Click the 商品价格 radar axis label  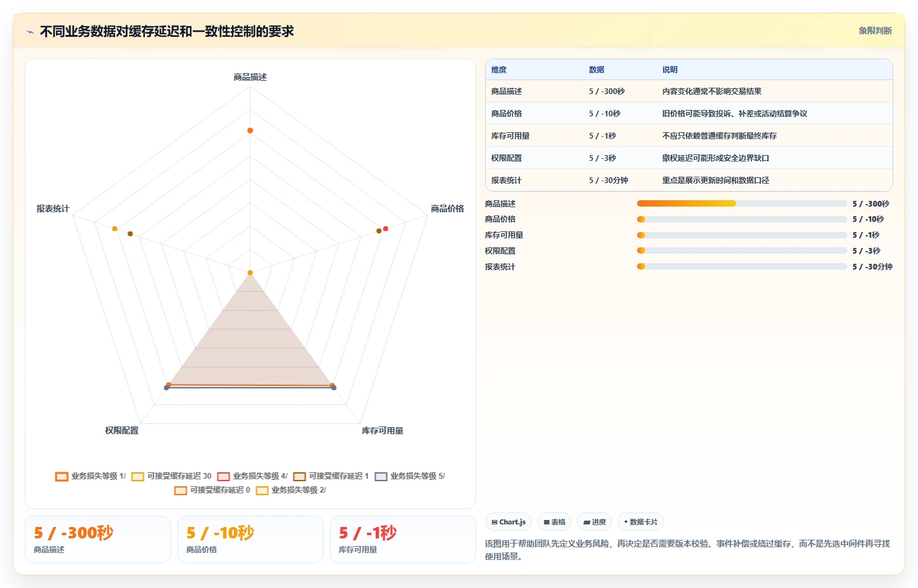point(447,209)
